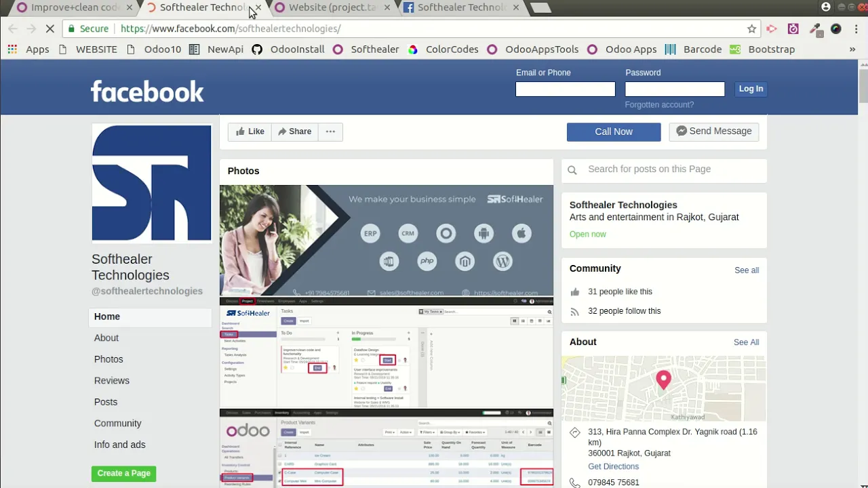868x488 pixels.
Task: Bookmark this page with the star icon
Action: pyautogui.click(x=751, y=28)
